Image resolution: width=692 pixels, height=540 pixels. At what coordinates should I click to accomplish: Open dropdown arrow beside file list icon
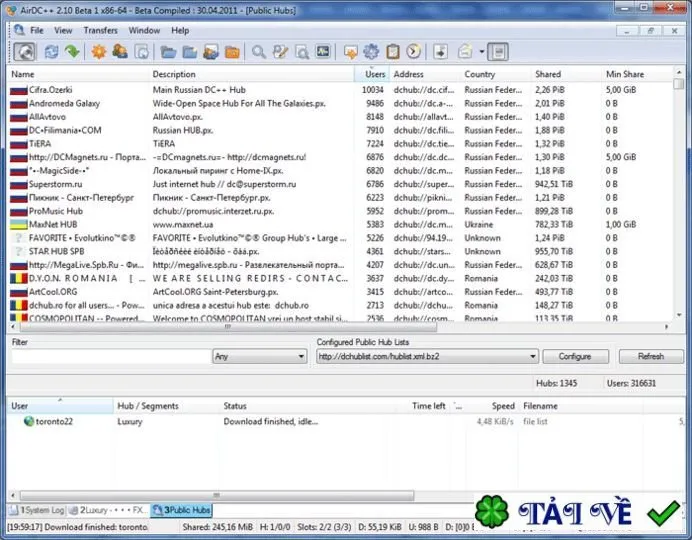point(482,52)
